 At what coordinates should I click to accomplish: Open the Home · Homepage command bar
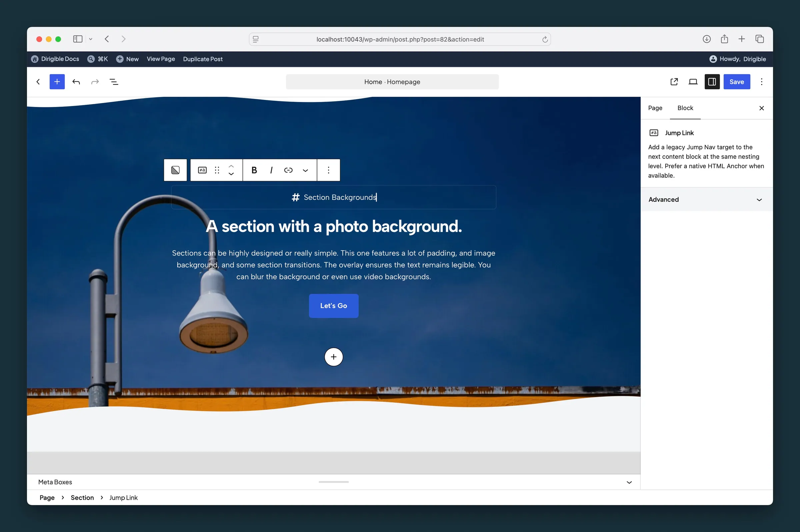coord(392,82)
